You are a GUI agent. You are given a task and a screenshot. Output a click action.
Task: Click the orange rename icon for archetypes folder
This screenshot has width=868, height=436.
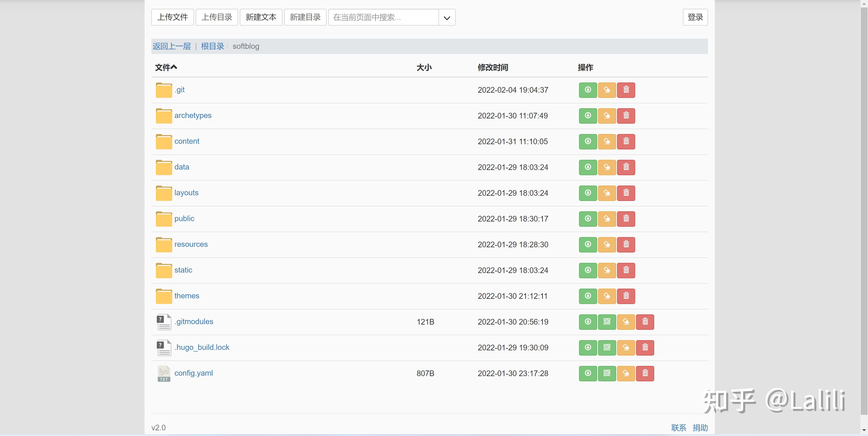[607, 116]
